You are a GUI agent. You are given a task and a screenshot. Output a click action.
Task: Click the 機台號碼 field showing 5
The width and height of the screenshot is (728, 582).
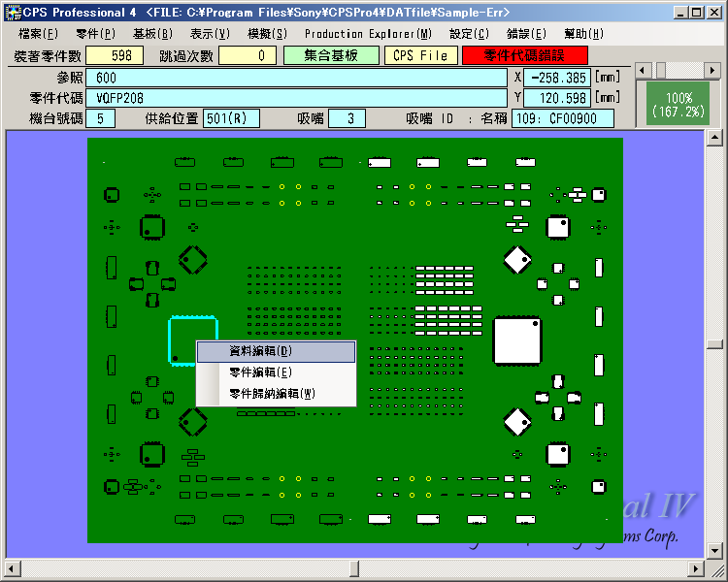click(100, 118)
